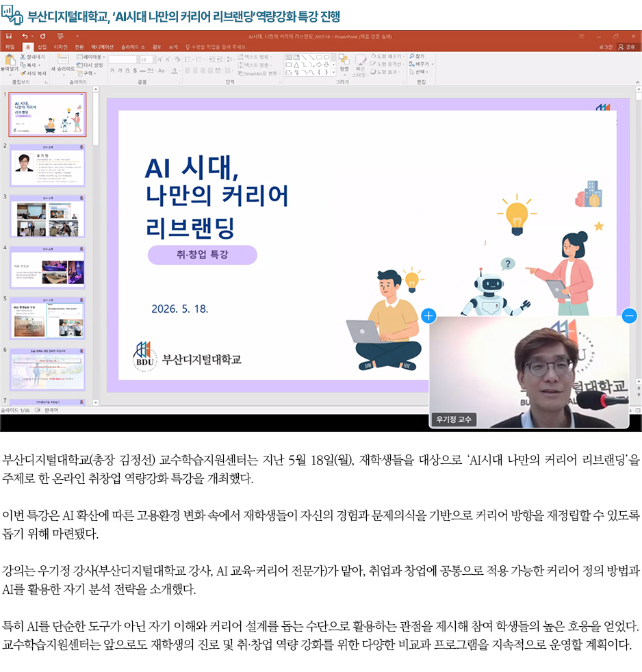Open the font name combo box

tap(123, 60)
